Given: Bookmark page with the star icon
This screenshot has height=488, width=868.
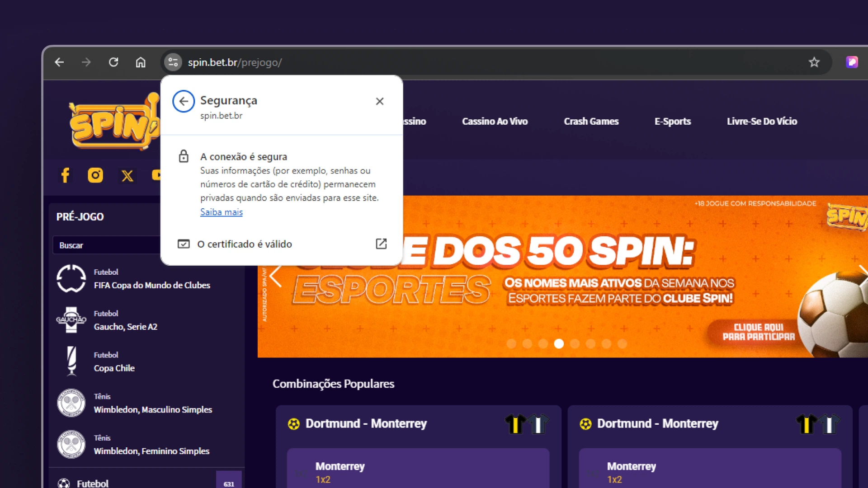Looking at the screenshot, I should coord(814,62).
